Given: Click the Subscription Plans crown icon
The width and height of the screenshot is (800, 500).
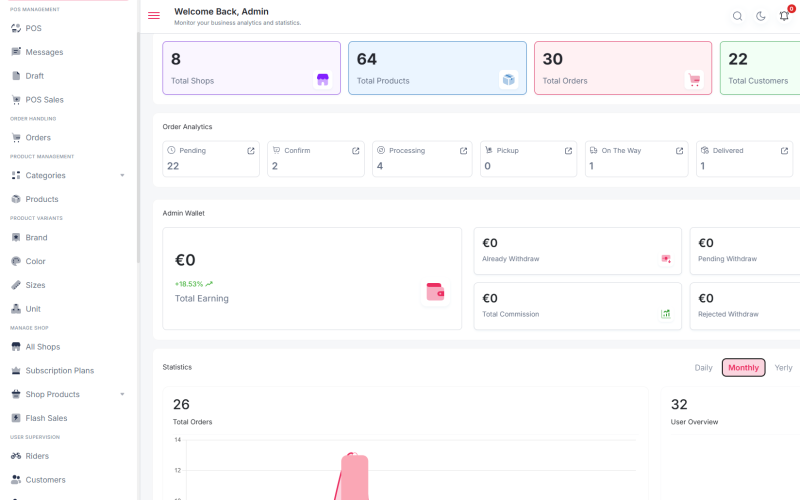Looking at the screenshot, I should point(16,370).
